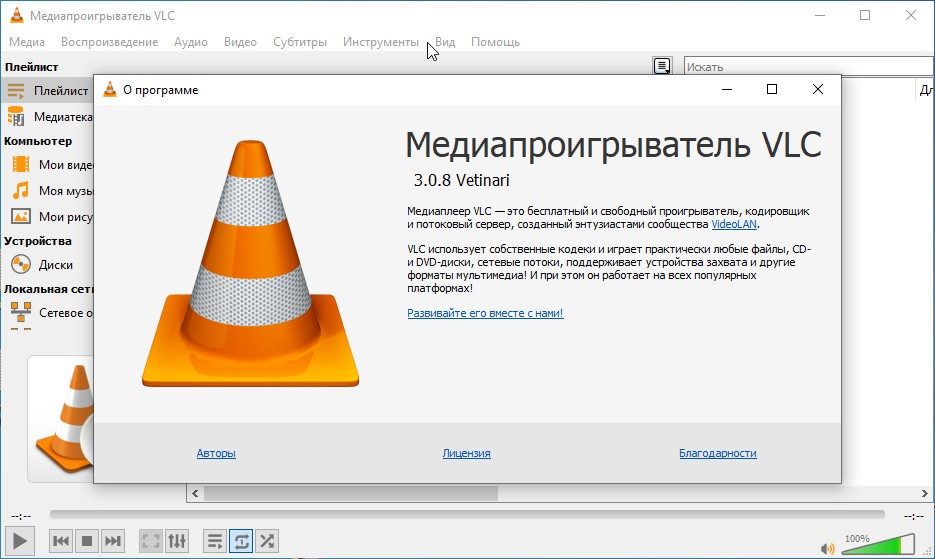
Task: Click the elapsed time label on left
Action: pyautogui.click(x=21, y=516)
